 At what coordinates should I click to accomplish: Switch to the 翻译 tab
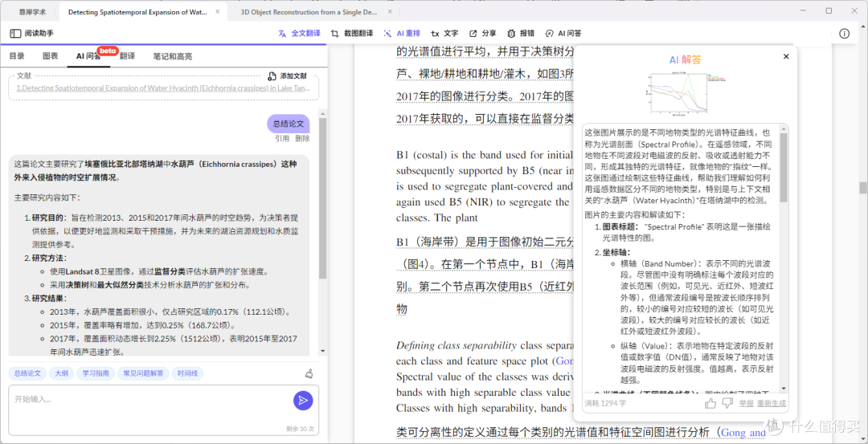[x=127, y=56]
